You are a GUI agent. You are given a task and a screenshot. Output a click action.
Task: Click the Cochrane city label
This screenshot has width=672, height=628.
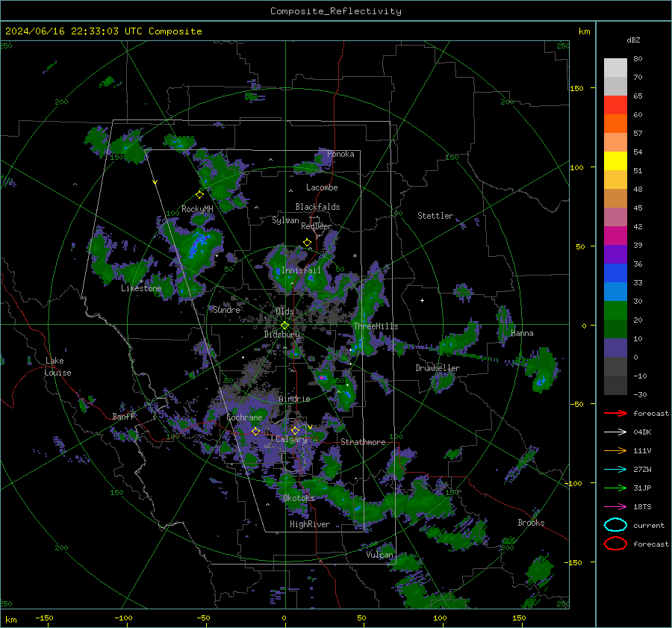coord(244,417)
